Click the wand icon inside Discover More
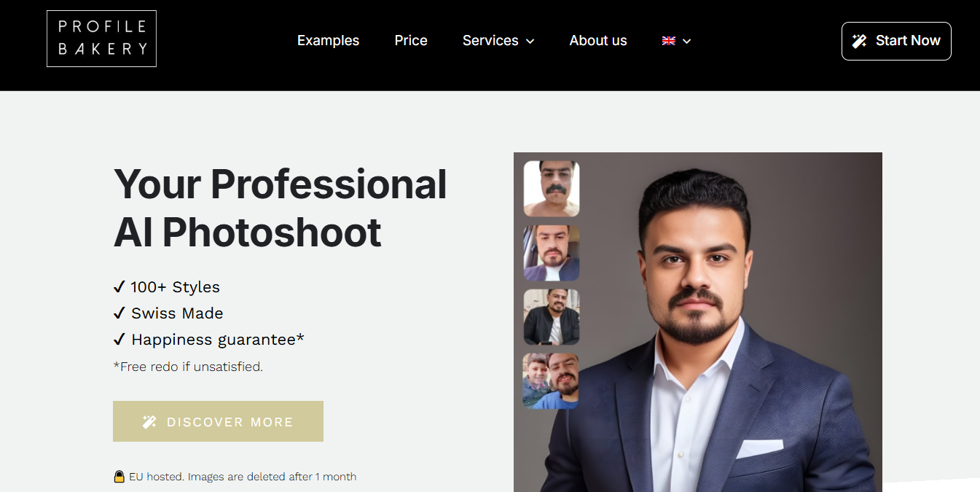980x492 pixels. (149, 422)
